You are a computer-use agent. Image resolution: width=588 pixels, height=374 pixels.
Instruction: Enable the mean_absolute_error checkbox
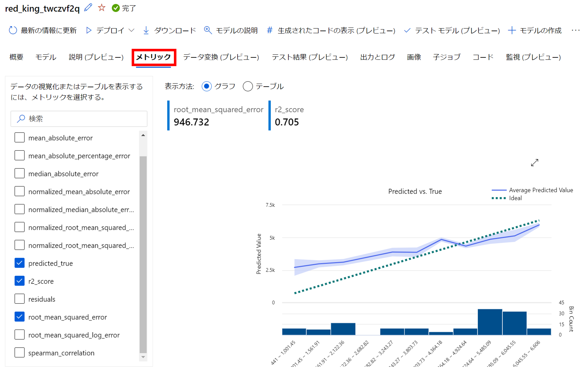(20, 138)
